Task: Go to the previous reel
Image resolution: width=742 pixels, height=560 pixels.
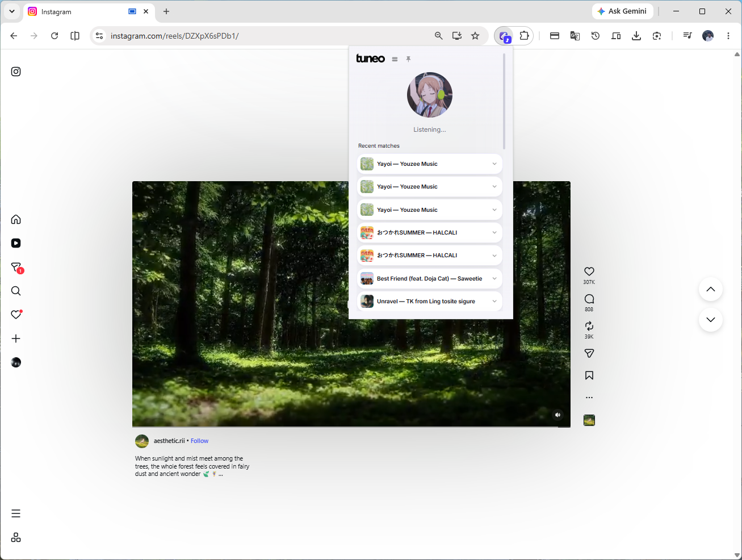Action: tap(711, 289)
